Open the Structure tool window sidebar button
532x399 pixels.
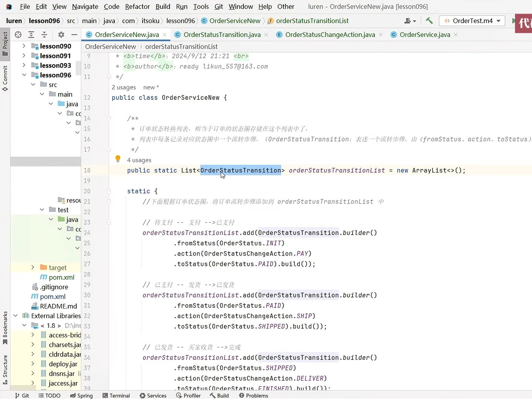point(5,370)
